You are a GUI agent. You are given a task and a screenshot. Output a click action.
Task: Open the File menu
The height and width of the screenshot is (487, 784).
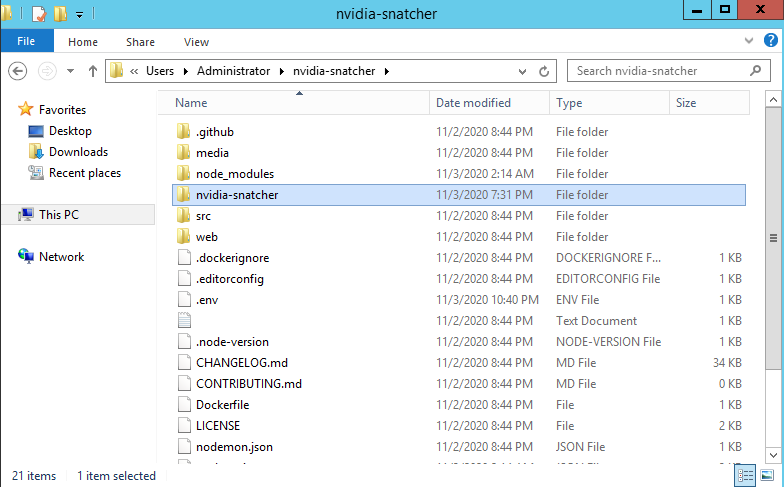(26, 41)
